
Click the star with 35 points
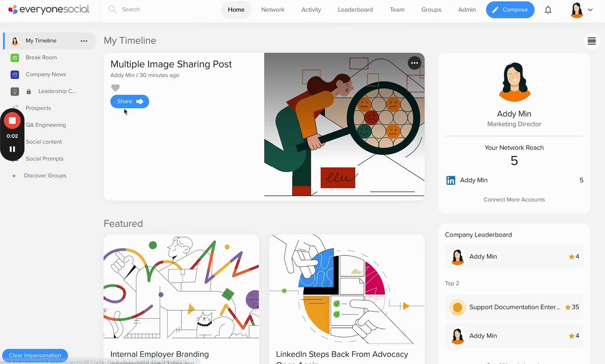[x=568, y=307]
